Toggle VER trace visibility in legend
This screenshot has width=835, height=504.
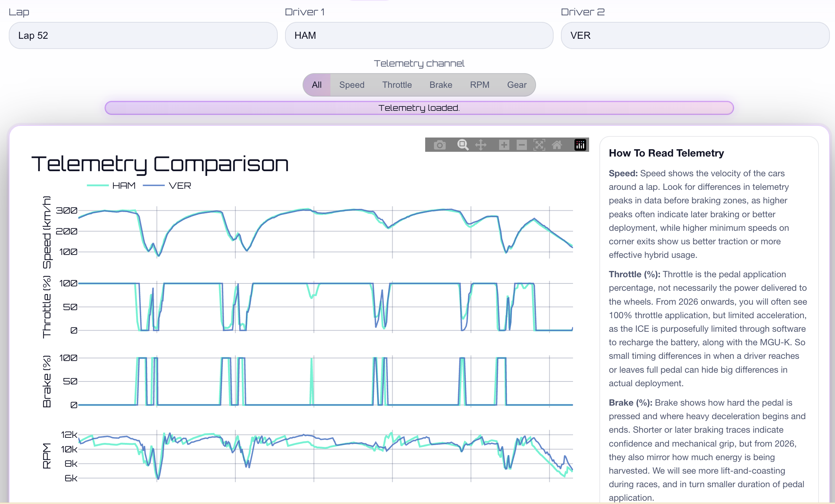coord(180,185)
